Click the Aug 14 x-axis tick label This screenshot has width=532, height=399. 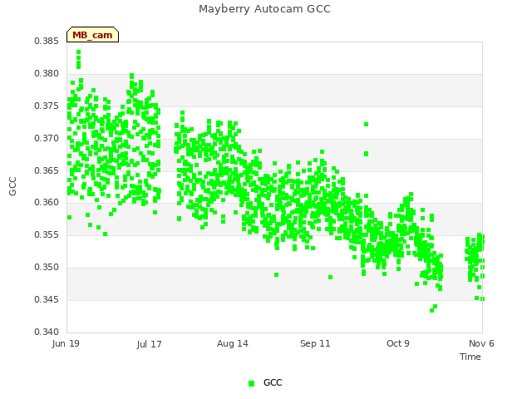tap(233, 343)
